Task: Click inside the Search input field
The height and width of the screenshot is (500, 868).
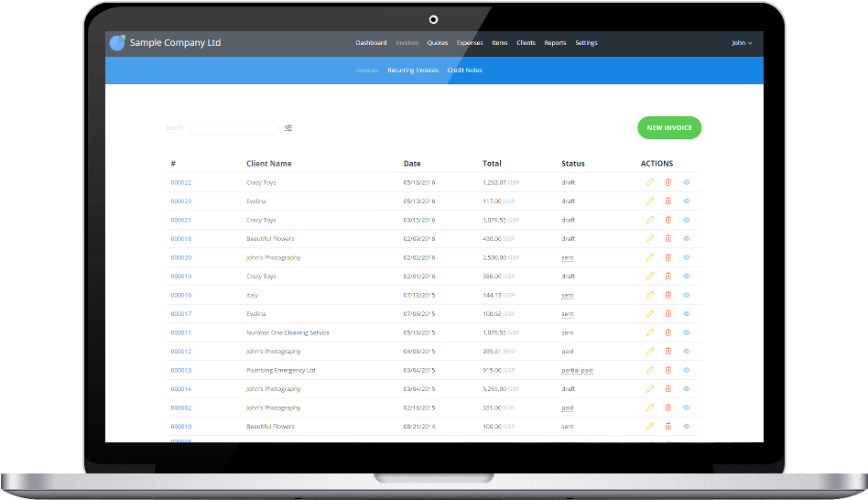Action: tap(234, 128)
